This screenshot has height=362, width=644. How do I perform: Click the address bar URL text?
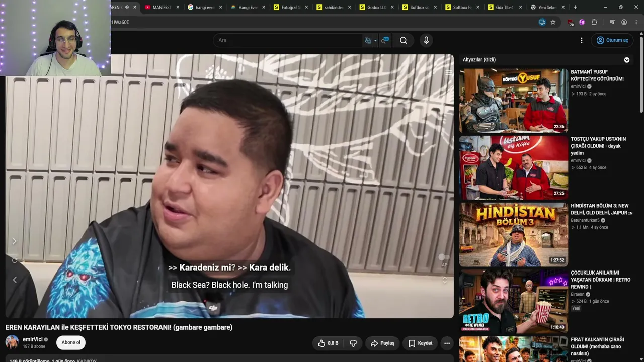(x=120, y=22)
